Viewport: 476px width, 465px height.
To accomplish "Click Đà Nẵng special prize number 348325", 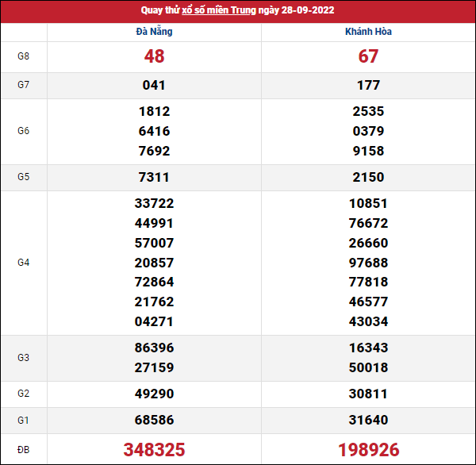I will click(154, 450).
